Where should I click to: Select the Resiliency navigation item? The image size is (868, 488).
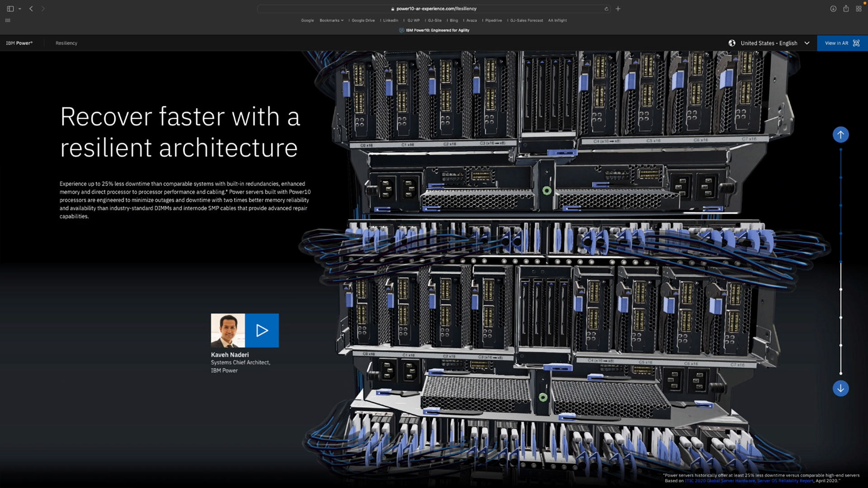click(x=66, y=43)
